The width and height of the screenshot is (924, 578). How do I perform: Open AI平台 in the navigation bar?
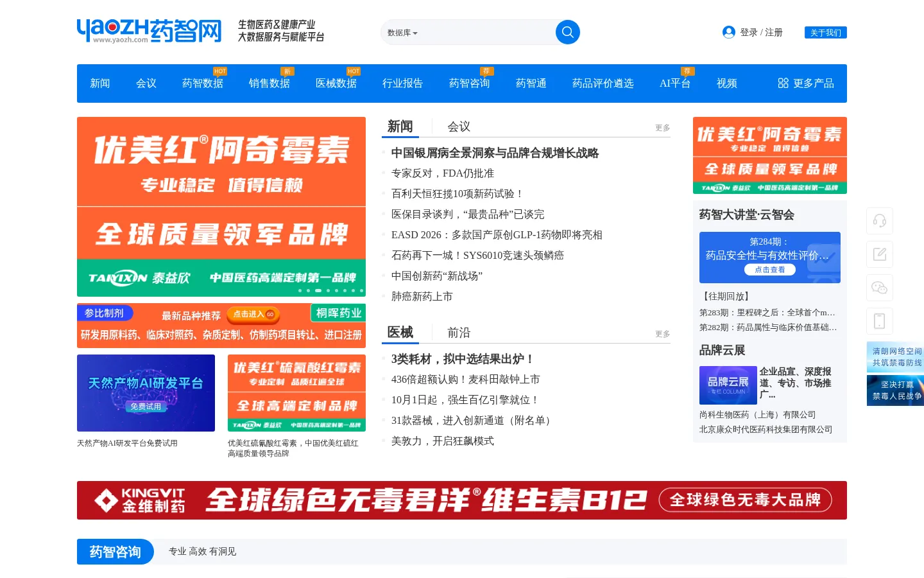(675, 83)
